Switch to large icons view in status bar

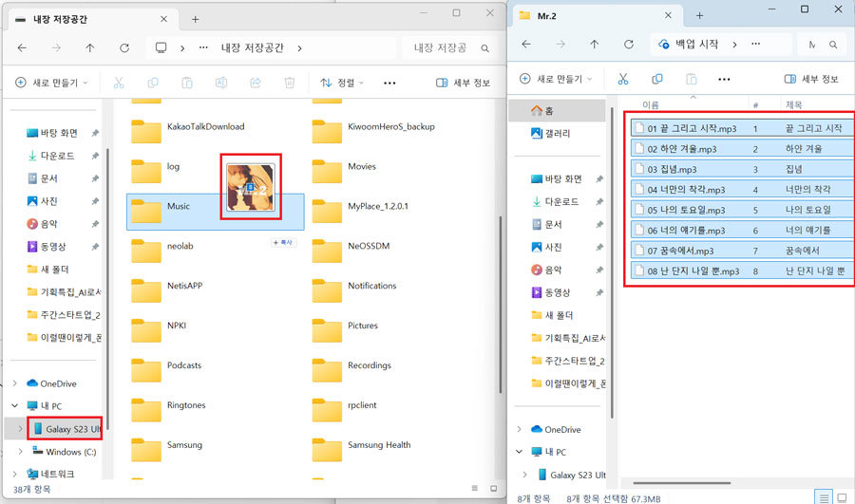pos(842,496)
